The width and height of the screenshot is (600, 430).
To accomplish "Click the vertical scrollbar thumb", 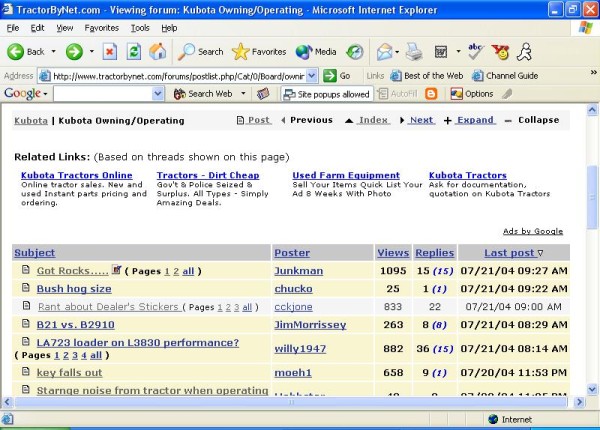I will [x=592, y=197].
